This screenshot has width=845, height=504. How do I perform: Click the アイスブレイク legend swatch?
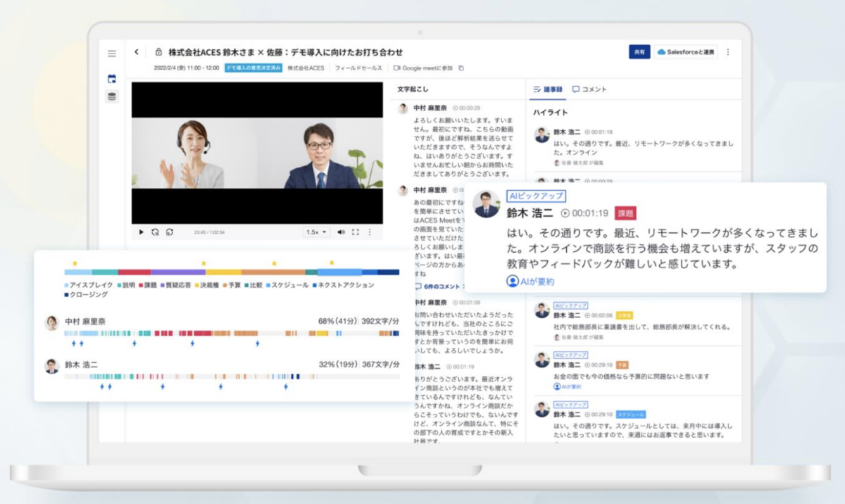pyautogui.click(x=67, y=285)
